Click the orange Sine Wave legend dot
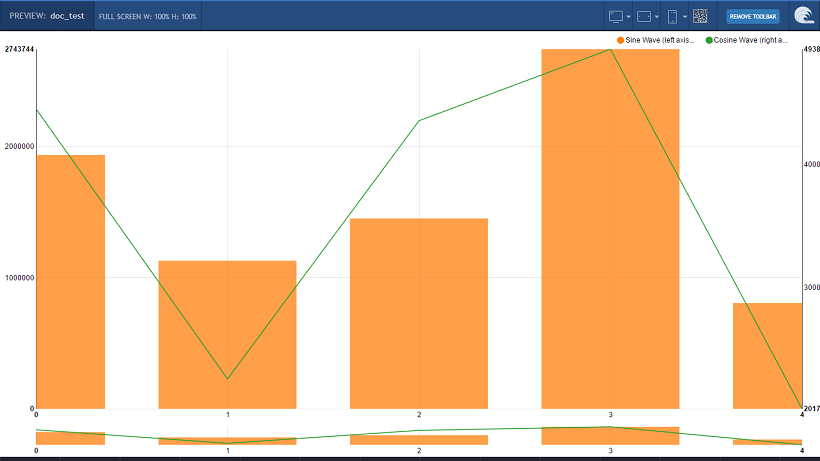 pos(620,40)
